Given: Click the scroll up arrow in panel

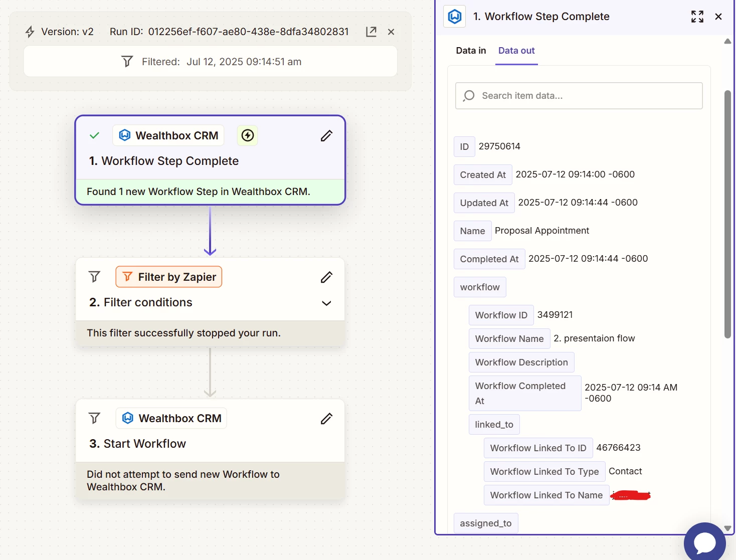Looking at the screenshot, I should [727, 42].
